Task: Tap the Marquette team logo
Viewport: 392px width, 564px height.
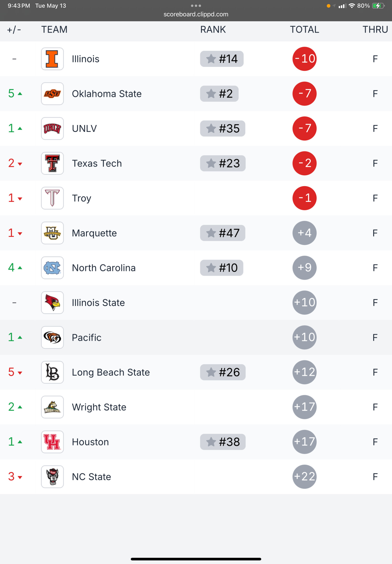Action: pos(52,233)
